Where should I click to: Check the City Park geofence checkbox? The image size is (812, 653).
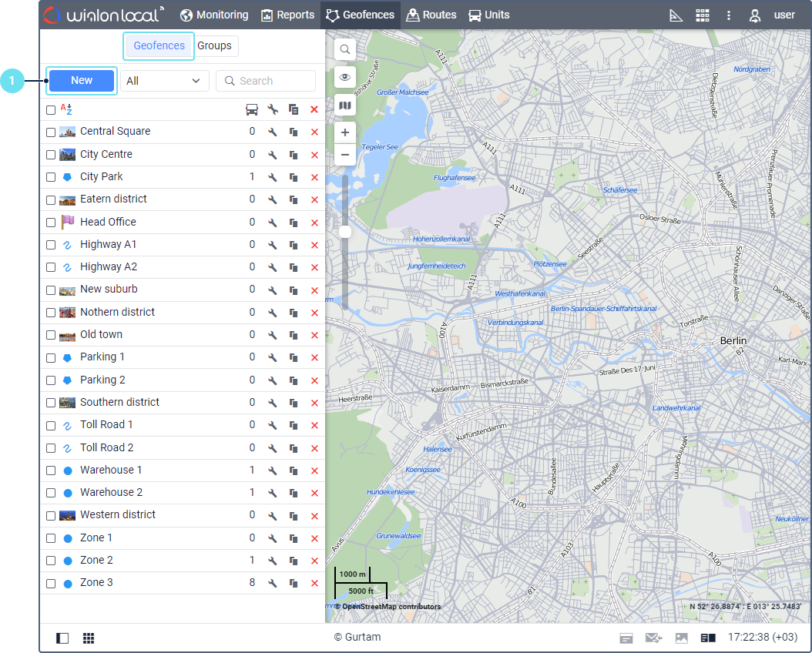[x=51, y=177]
